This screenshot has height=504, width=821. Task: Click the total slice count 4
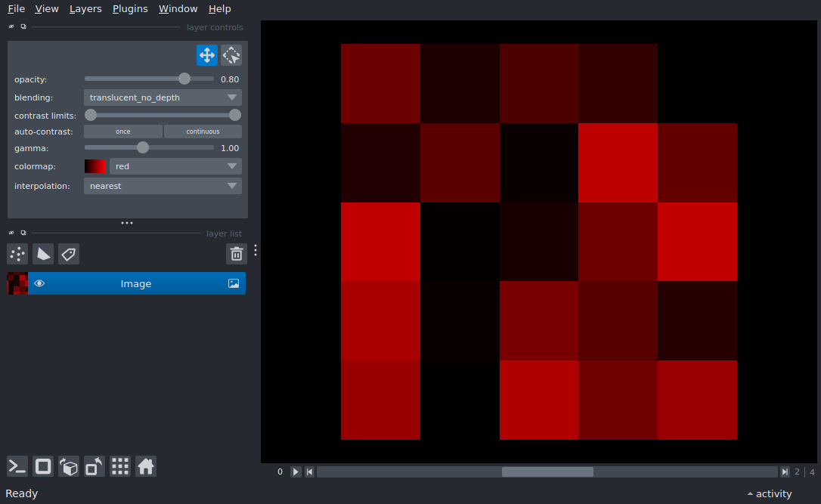pos(812,472)
